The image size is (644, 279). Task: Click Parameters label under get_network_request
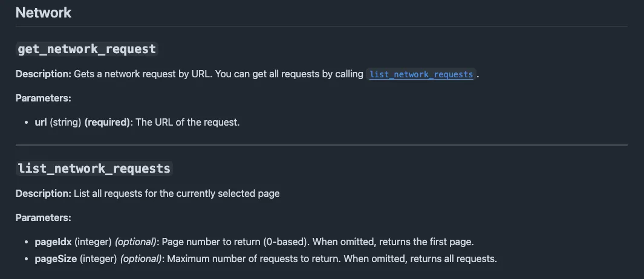coord(43,98)
